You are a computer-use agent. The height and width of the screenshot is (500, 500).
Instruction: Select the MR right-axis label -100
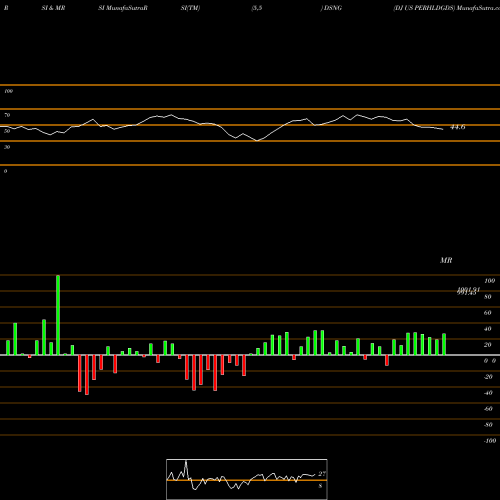pos(490,441)
